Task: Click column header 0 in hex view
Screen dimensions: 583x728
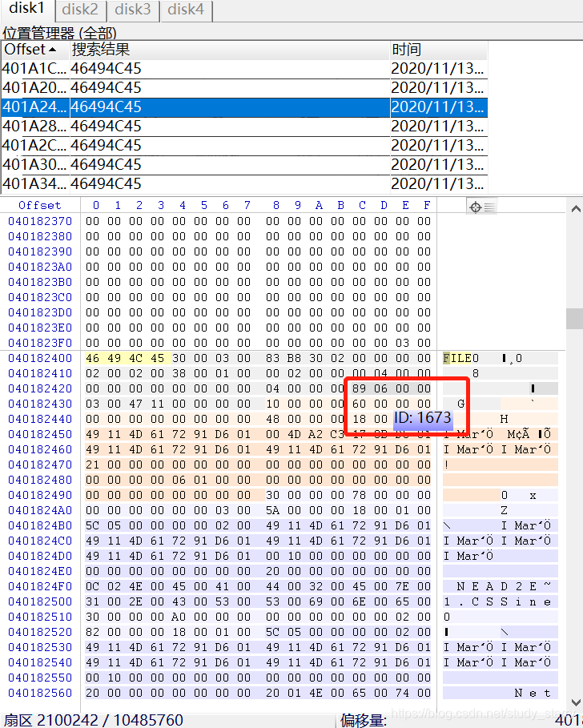Action: point(95,205)
